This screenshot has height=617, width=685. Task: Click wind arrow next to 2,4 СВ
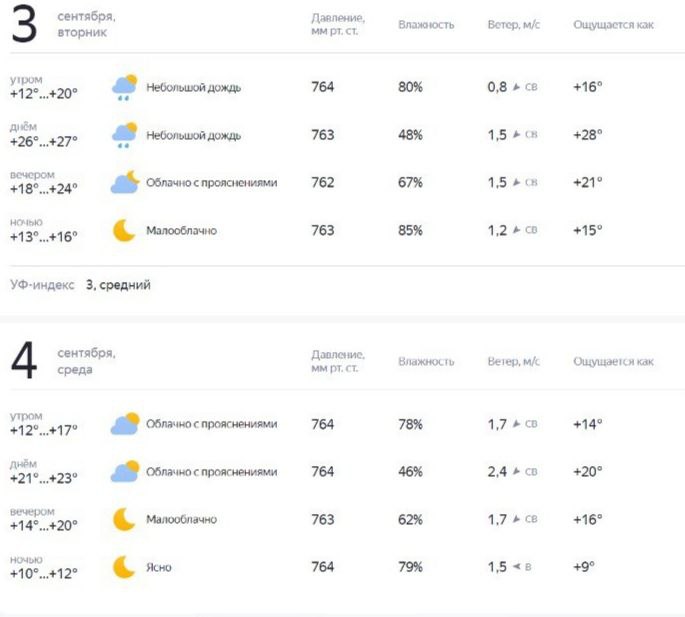516,471
